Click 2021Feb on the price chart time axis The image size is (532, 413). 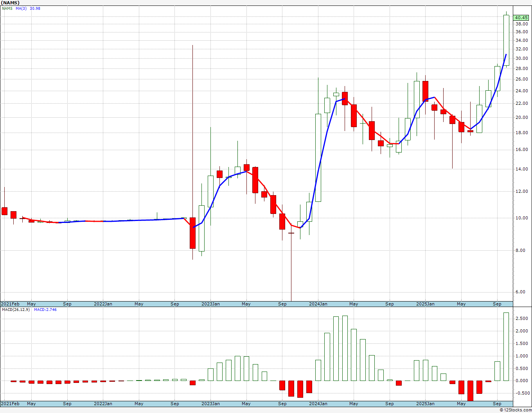(11, 304)
